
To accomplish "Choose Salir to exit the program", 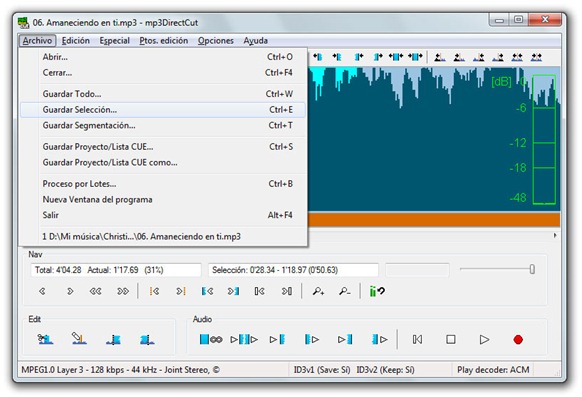I will (163, 215).
